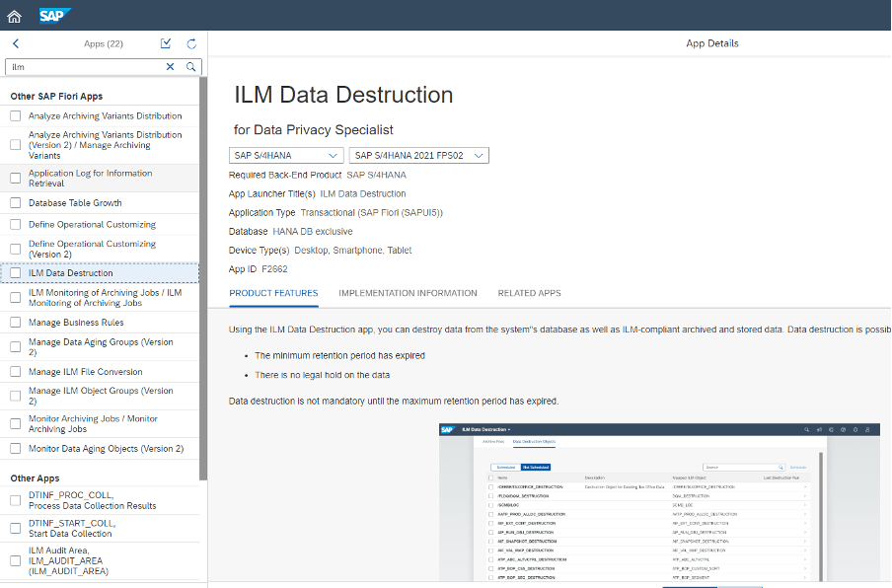Screen dimensions: 892x588
Task: Tick the ILM Audit Area checkbox
Action: (x=16, y=560)
